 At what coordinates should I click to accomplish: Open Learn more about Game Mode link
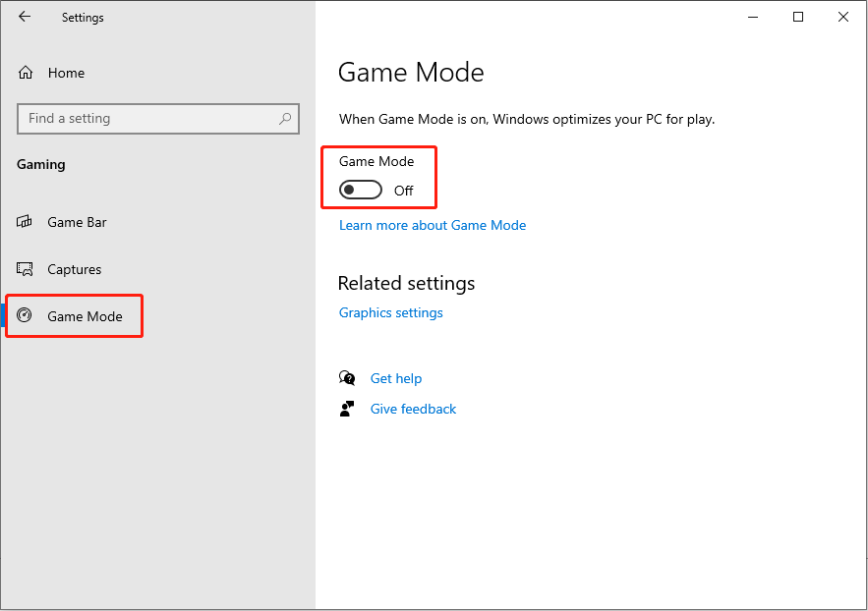(433, 225)
